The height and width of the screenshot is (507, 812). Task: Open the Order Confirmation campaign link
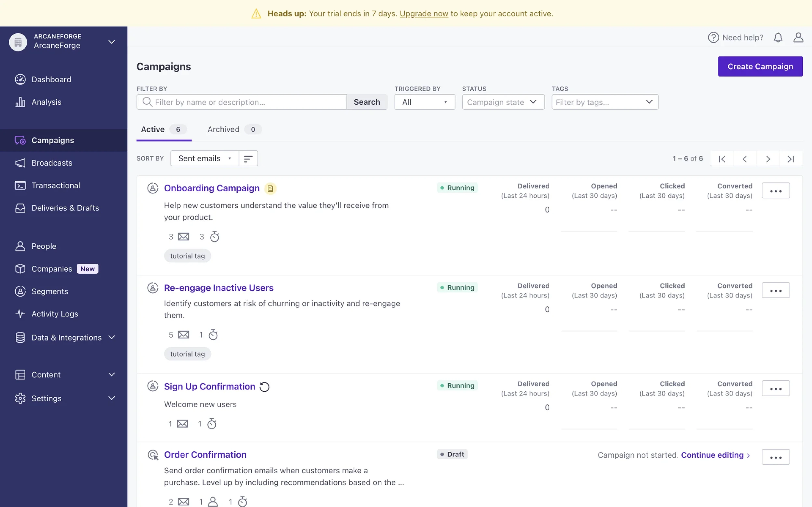205,455
